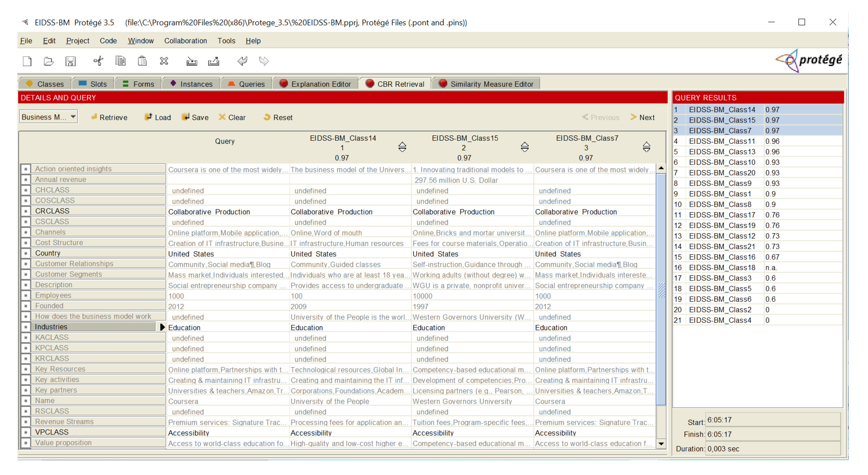Image resolution: width=868 pixels, height=475 pixels.
Task: Click the Cut scissors icon
Action: [x=98, y=61]
